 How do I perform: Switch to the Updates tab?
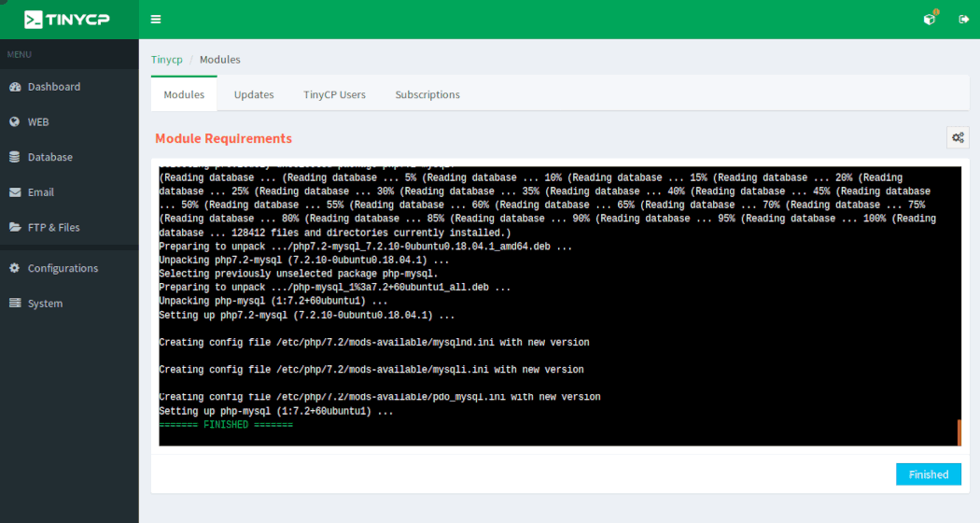click(x=254, y=94)
